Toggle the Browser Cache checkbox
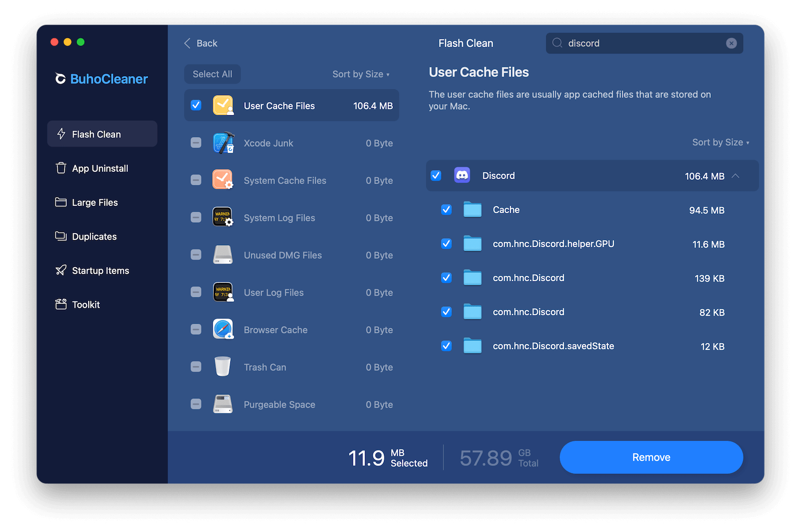The image size is (801, 532). [x=196, y=329]
